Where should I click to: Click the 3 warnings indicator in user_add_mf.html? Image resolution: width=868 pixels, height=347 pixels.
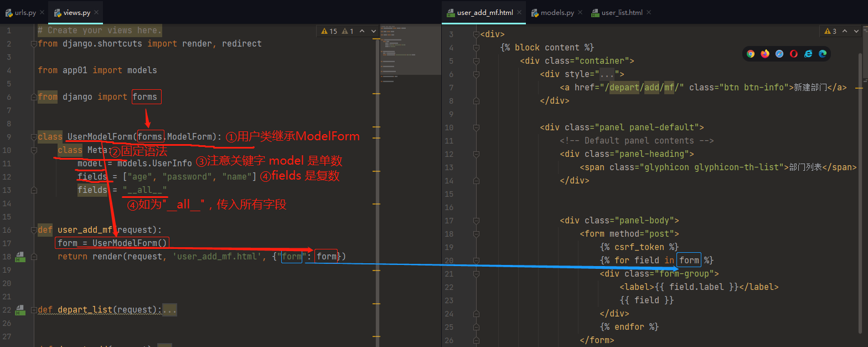(x=830, y=32)
